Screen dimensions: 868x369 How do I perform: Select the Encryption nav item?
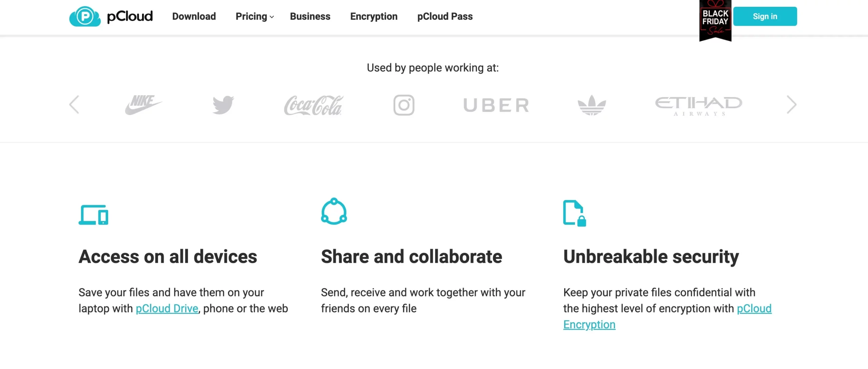coord(374,16)
